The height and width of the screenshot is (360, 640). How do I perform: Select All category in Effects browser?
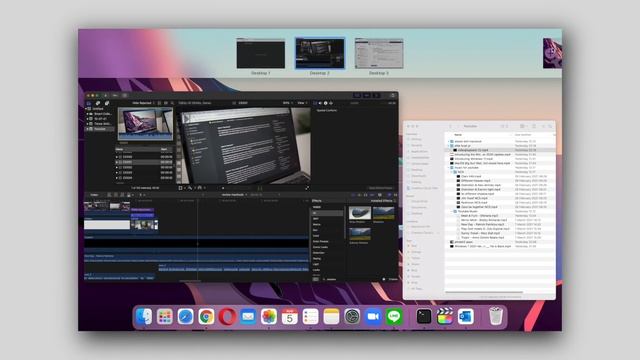(327, 213)
